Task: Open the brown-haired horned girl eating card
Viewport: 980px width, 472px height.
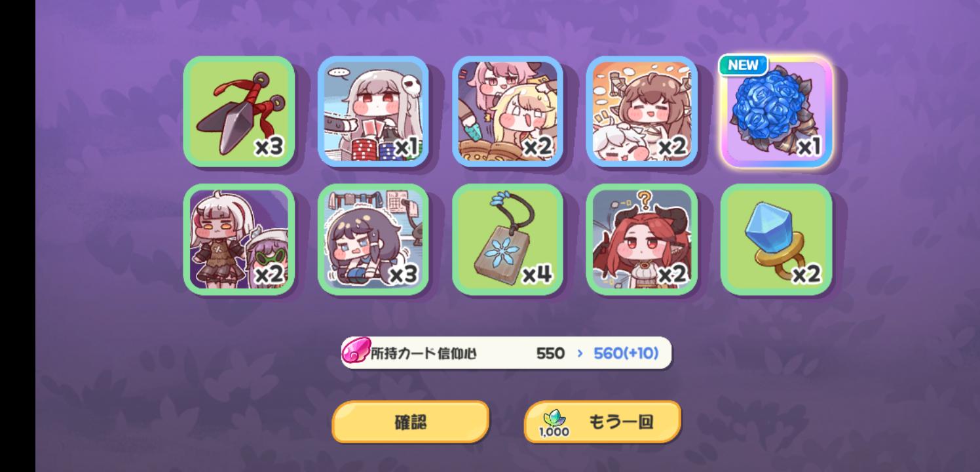Action: point(642,111)
